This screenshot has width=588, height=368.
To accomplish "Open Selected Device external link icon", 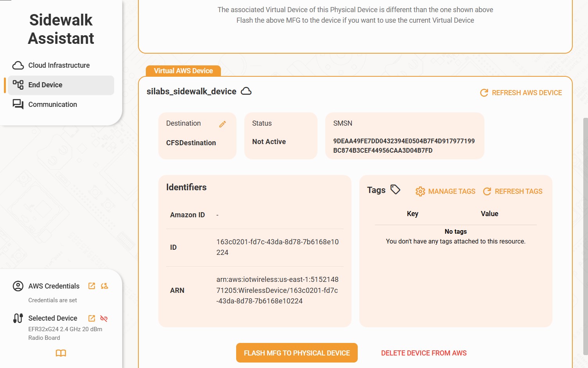I will pyautogui.click(x=92, y=318).
